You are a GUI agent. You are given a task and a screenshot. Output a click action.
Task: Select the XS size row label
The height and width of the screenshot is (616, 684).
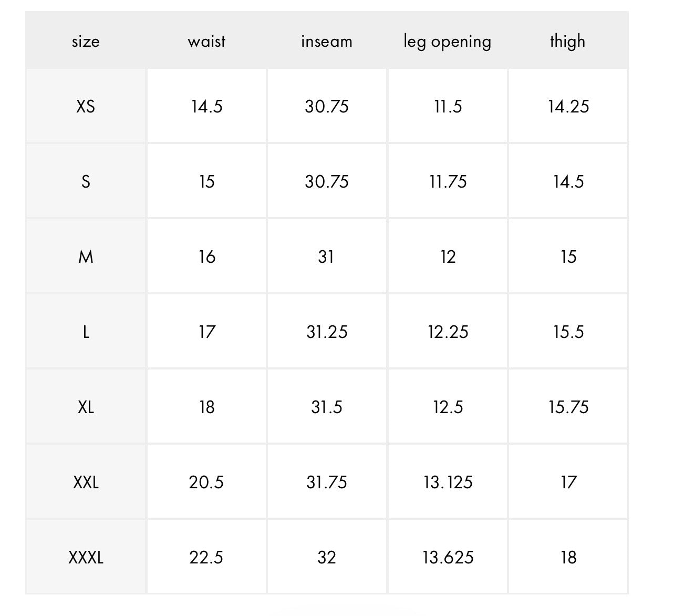coord(86,107)
